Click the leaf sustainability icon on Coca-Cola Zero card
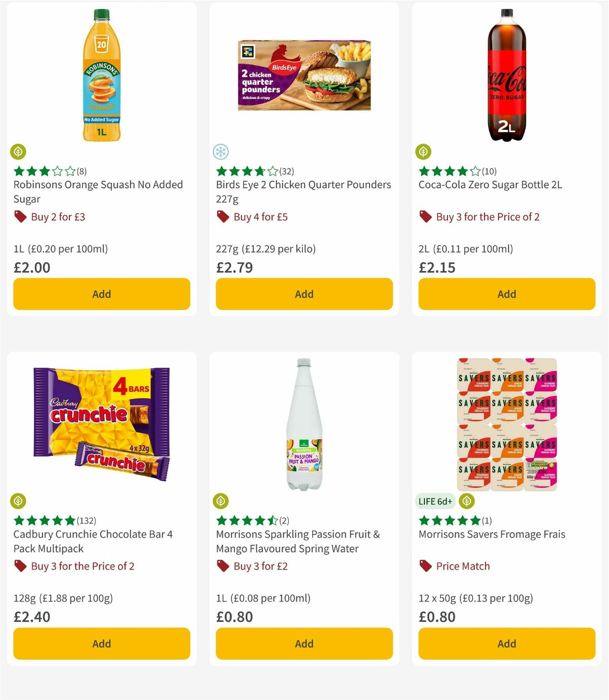609x700 pixels. tap(424, 151)
